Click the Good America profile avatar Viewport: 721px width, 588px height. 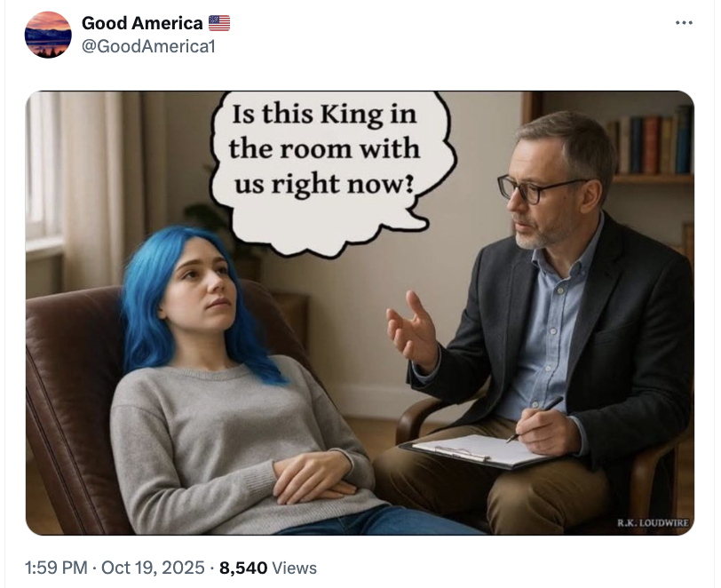[48, 35]
